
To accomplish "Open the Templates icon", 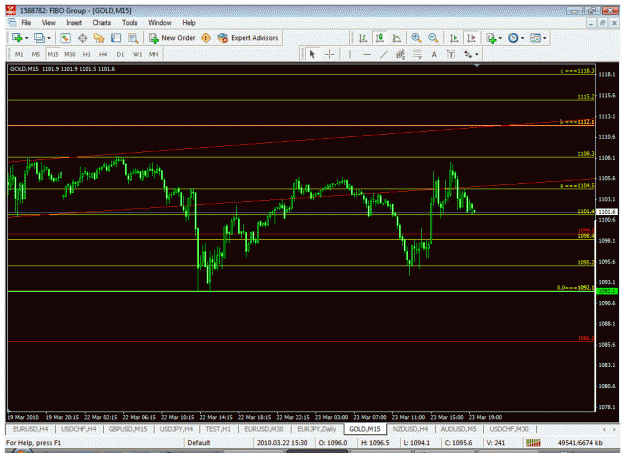I will [535, 38].
